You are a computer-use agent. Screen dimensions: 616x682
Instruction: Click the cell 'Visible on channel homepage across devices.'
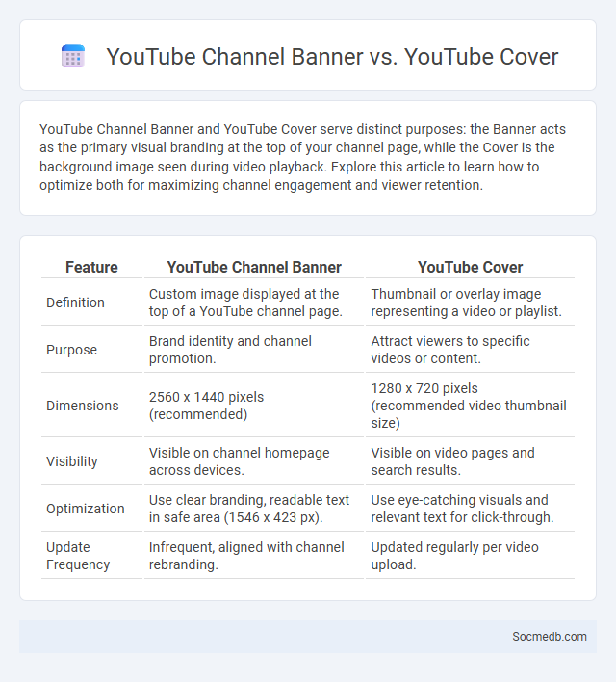pyautogui.click(x=254, y=461)
